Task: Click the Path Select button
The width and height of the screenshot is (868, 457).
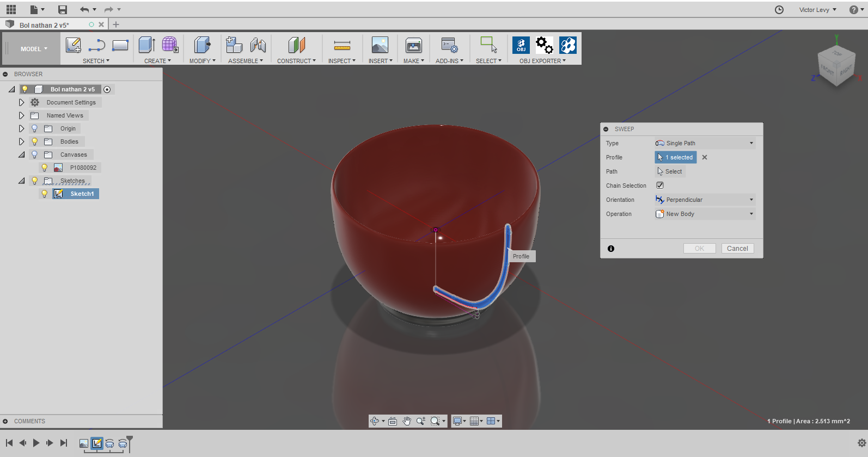Action: (x=670, y=171)
